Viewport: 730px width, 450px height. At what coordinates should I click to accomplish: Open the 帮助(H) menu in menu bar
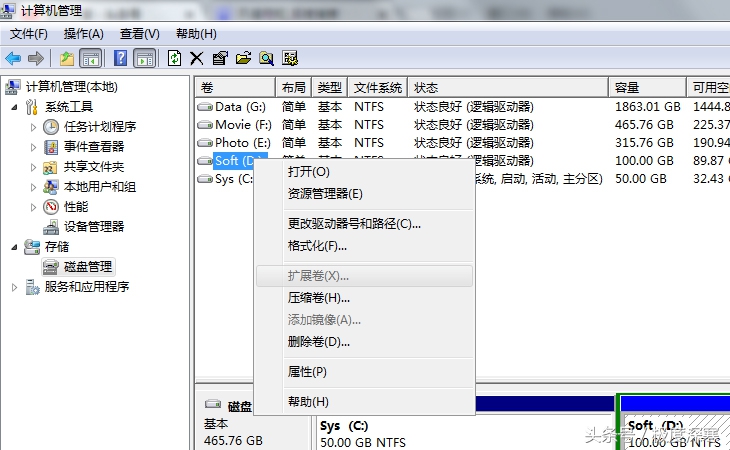[196, 34]
